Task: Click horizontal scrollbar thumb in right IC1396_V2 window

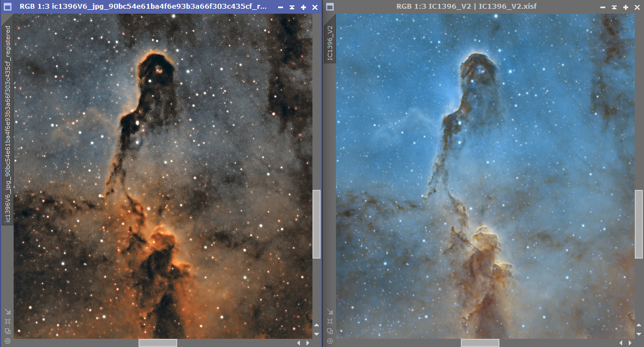Action: click(480, 343)
